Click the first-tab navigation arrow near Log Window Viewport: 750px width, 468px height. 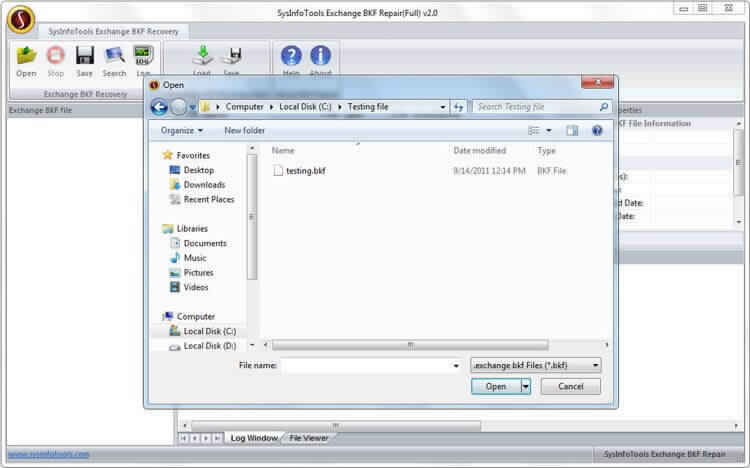(x=183, y=438)
